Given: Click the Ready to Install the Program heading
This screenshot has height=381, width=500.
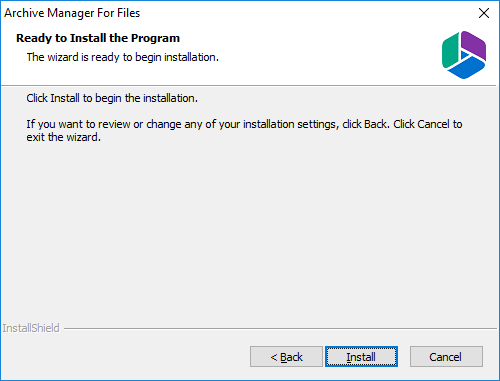Looking at the screenshot, I should point(98,38).
